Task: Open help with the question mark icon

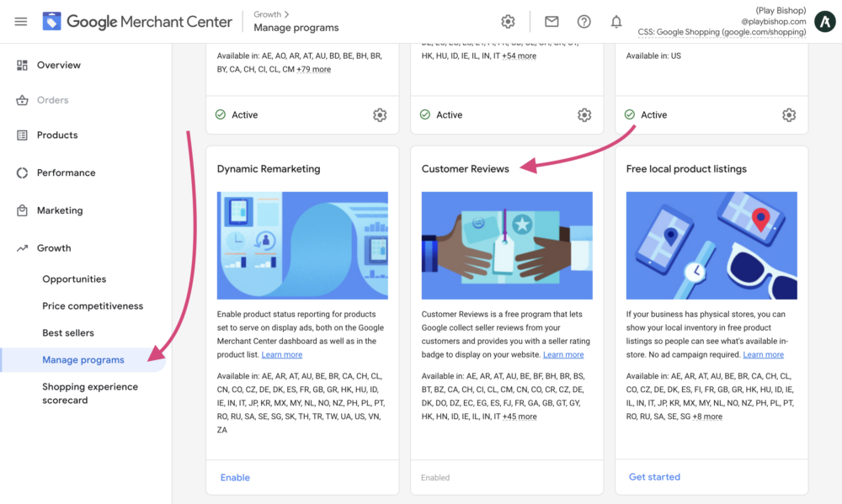Action: (x=584, y=22)
